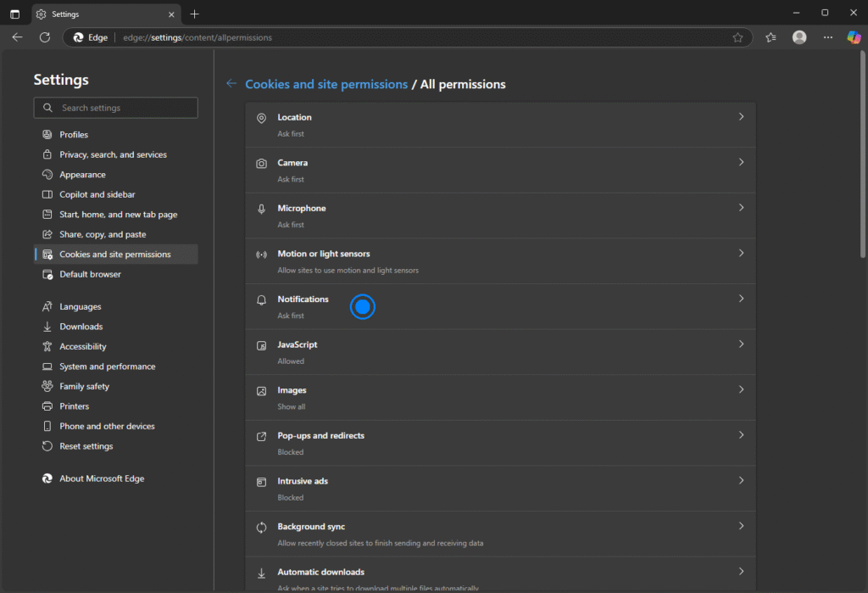Click the user profile avatar icon
Image resolution: width=868 pixels, height=593 pixels.
click(x=799, y=37)
